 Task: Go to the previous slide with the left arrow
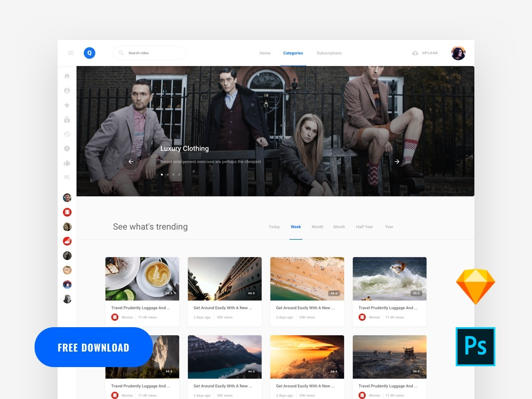[x=131, y=162]
